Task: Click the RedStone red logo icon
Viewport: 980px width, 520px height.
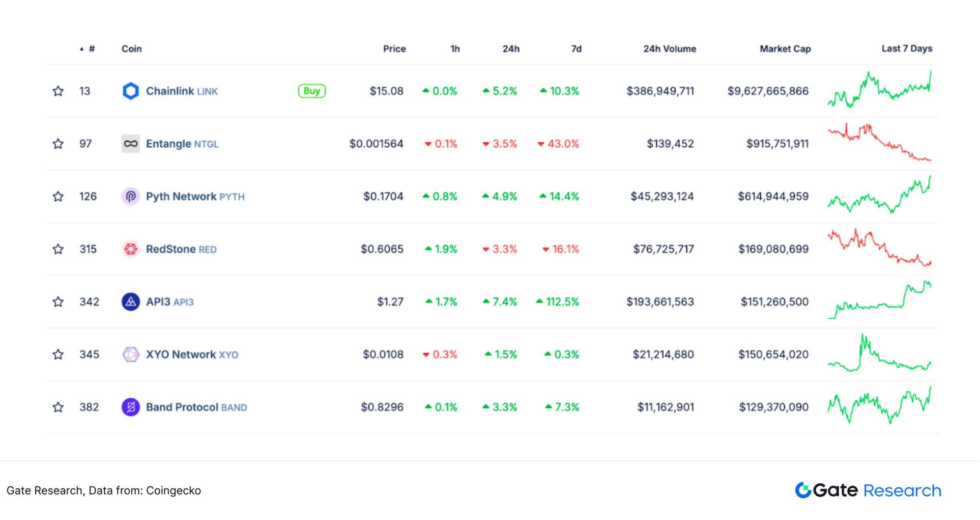Action: [131, 249]
